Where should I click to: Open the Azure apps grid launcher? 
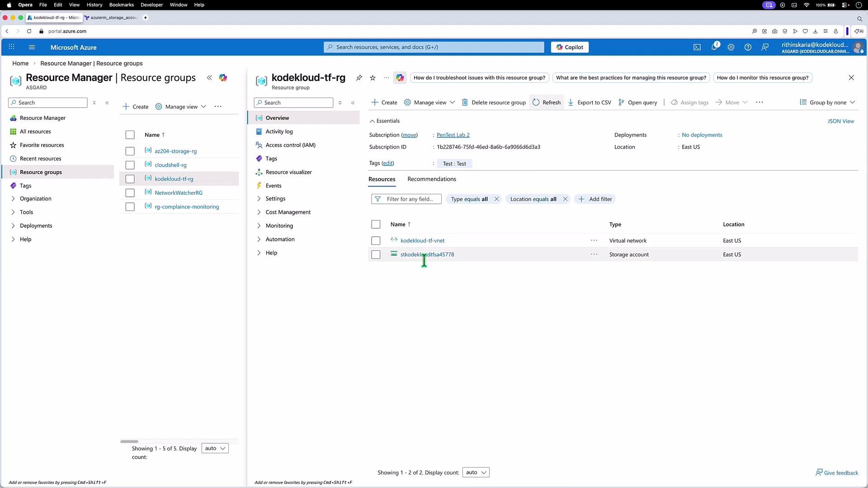click(x=12, y=47)
